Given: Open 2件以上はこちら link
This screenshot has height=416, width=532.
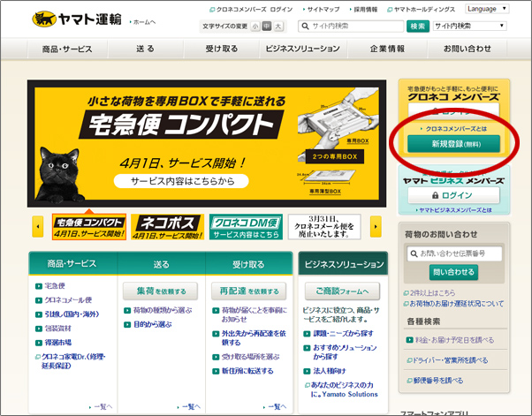Looking at the screenshot, I should click(x=429, y=293).
